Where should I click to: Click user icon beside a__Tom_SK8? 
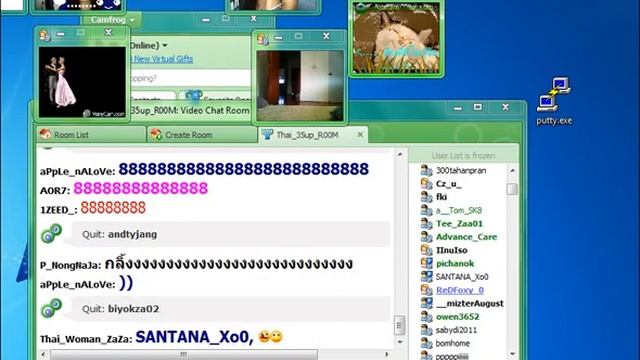[427, 210]
